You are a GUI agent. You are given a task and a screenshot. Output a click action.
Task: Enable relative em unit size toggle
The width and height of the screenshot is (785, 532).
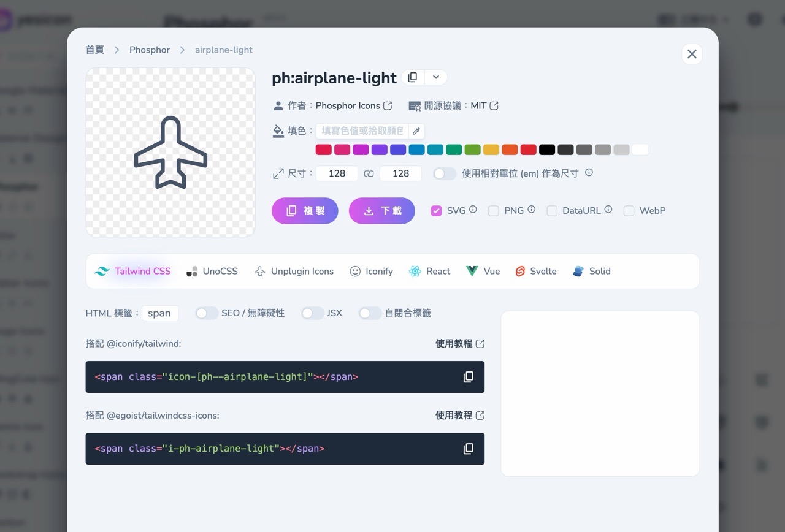445,173
